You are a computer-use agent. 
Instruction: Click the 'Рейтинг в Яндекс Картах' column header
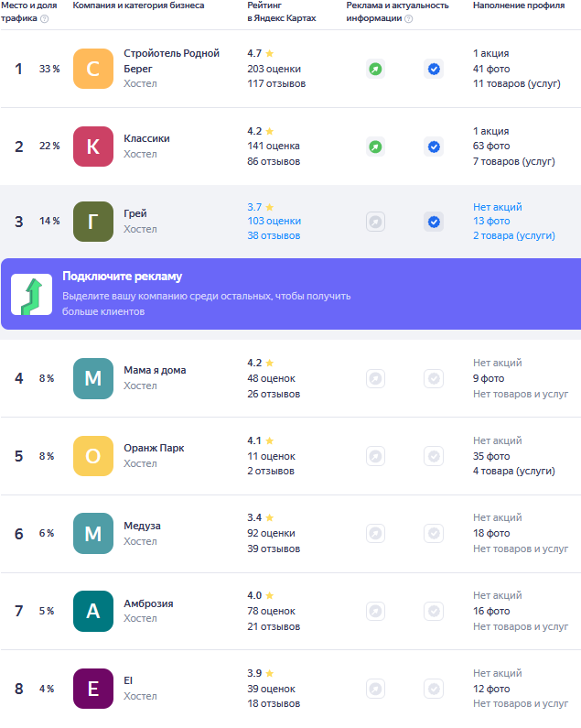[286, 12]
